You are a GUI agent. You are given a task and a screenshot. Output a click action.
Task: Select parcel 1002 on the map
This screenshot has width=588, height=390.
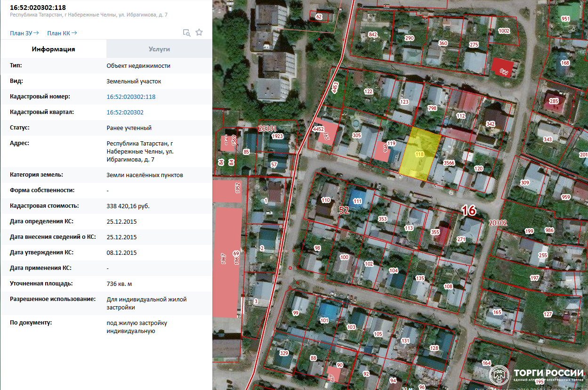(503, 31)
